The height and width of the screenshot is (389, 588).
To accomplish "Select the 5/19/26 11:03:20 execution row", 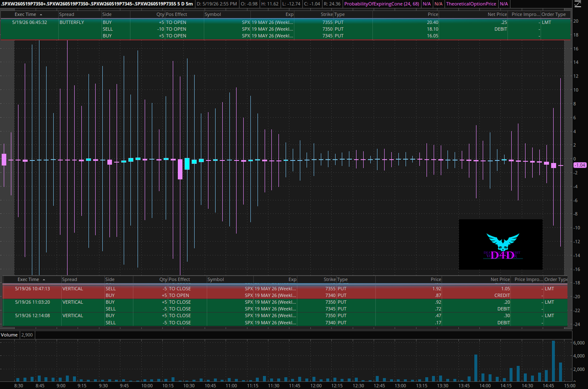I will (285, 306).
